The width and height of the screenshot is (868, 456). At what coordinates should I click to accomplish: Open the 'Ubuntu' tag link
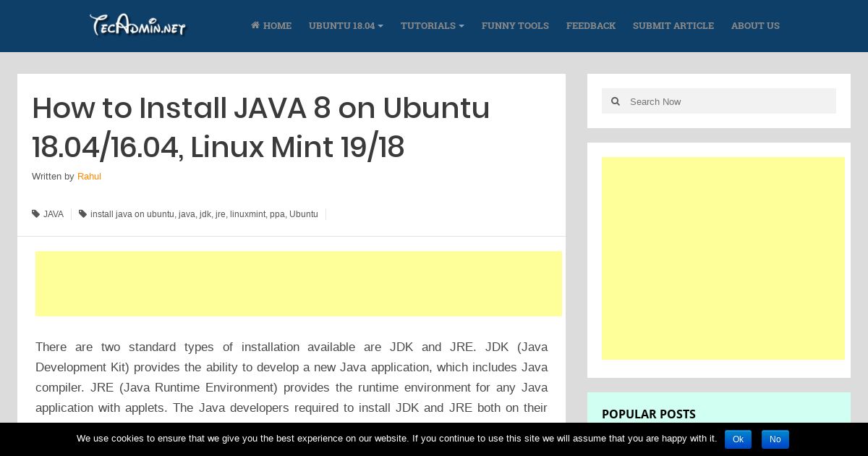point(304,214)
